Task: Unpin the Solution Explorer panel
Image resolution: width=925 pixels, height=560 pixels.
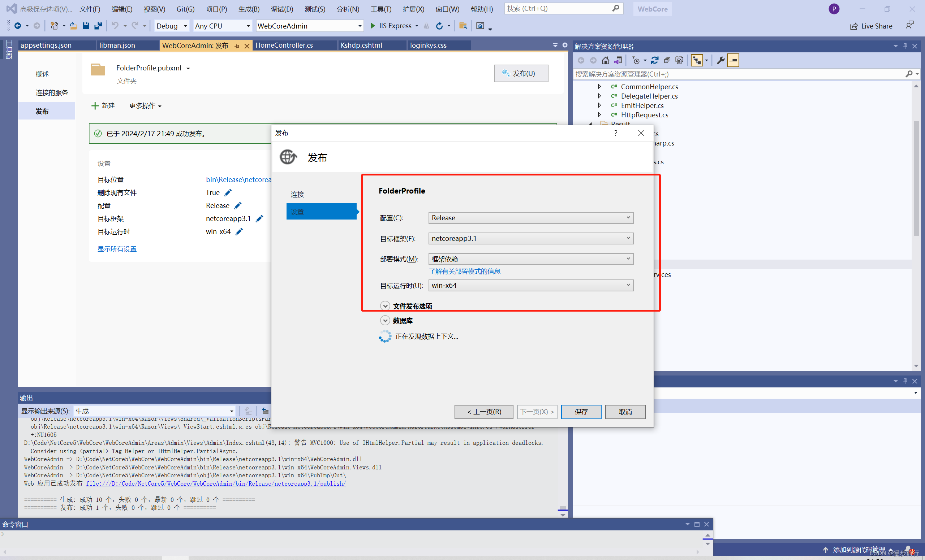Action: pyautogui.click(x=905, y=46)
